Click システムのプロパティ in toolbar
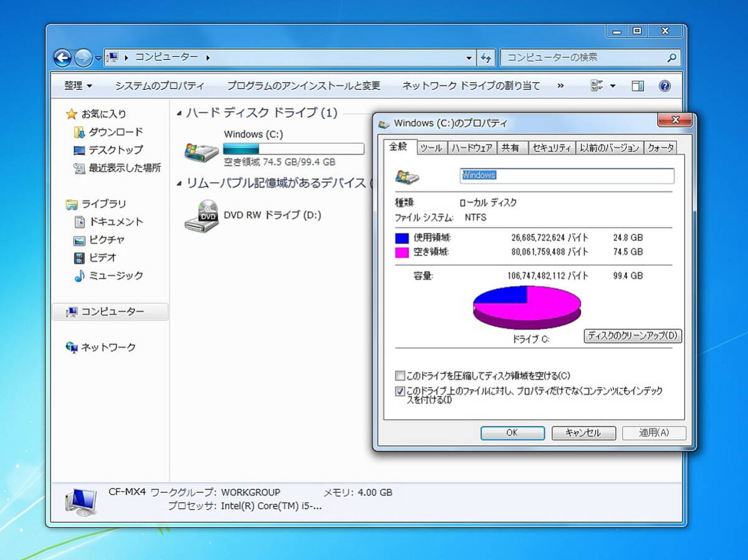 coord(160,85)
